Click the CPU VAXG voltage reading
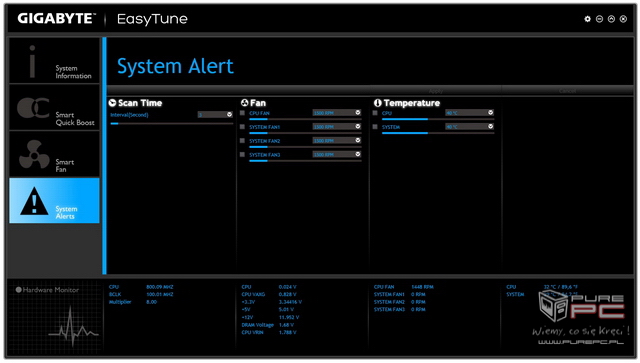This screenshot has height=363, width=640. (269, 294)
